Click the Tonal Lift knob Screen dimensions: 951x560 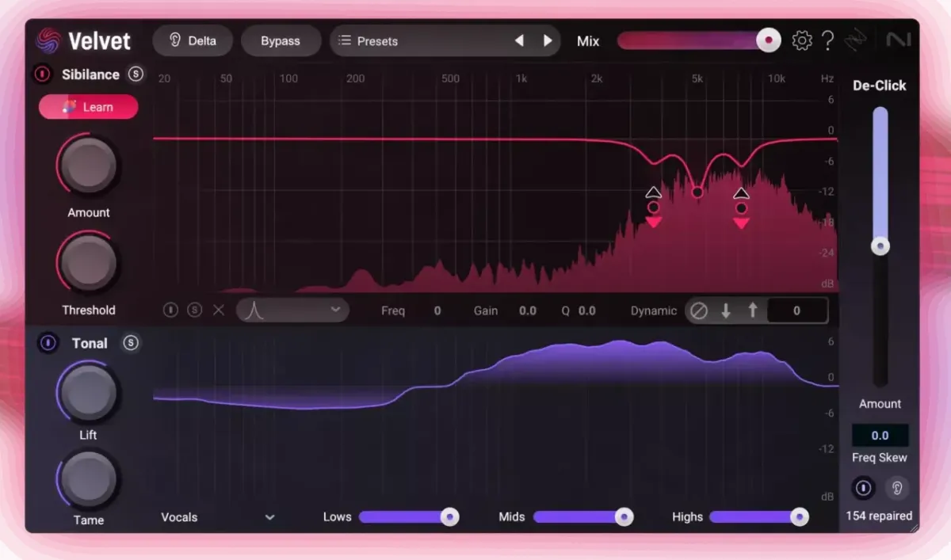pyautogui.click(x=88, y=392)
